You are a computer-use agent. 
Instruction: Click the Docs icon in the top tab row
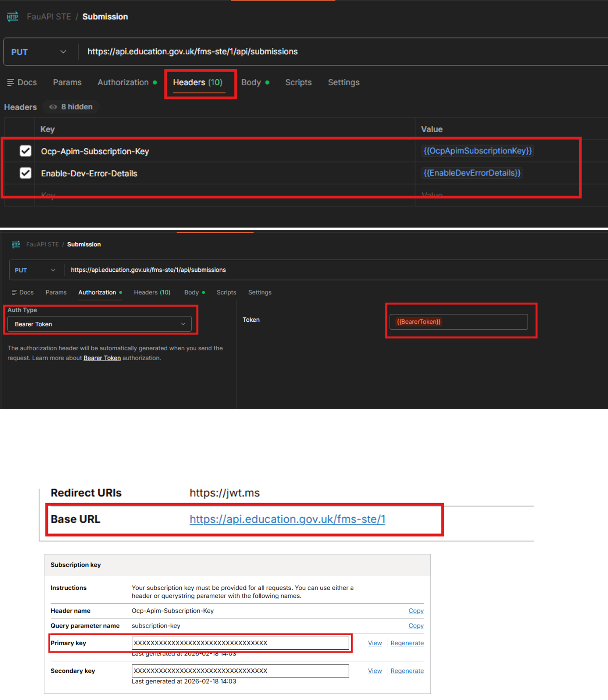(x=11, y=82)
